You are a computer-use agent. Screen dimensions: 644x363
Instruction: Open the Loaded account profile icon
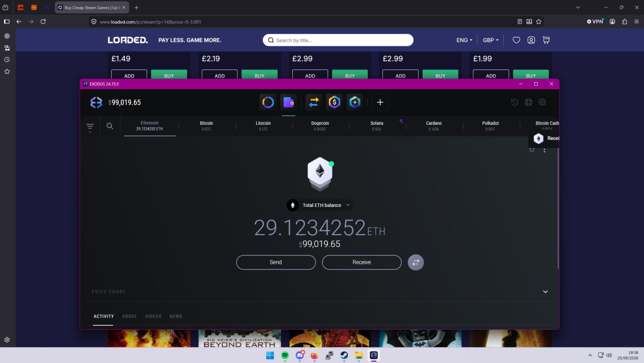pyautogui.click(x=531, y=40)
